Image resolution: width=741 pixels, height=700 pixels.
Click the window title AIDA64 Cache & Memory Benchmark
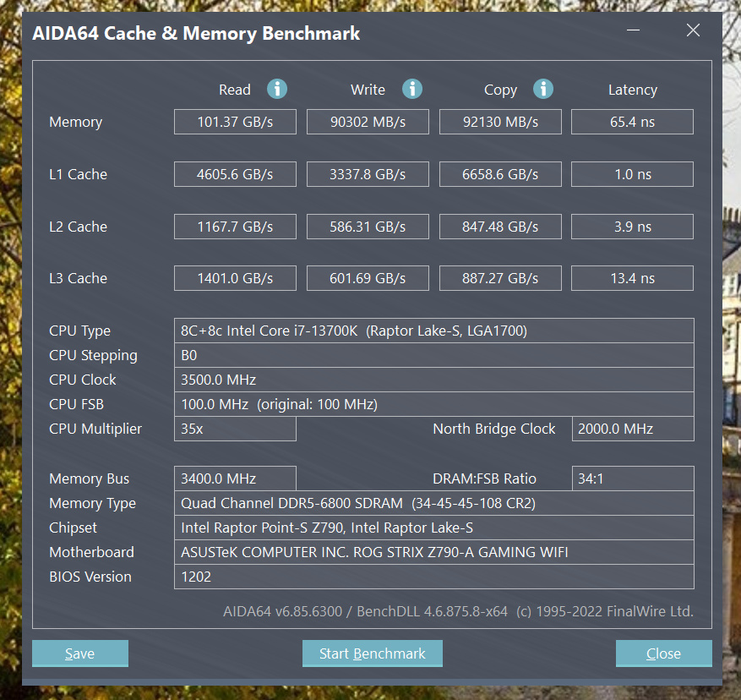tap(196, 34)
